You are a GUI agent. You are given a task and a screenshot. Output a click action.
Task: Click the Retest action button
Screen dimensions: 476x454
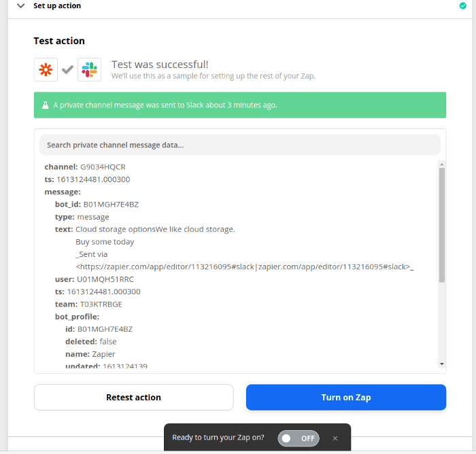(133, 397)
